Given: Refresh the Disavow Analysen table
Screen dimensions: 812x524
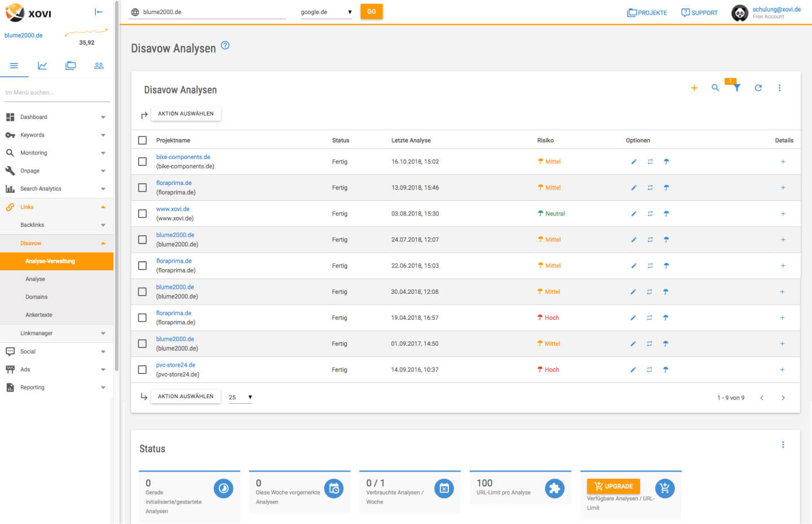Looking at the screenshot, I should click(x=758, y=88).
